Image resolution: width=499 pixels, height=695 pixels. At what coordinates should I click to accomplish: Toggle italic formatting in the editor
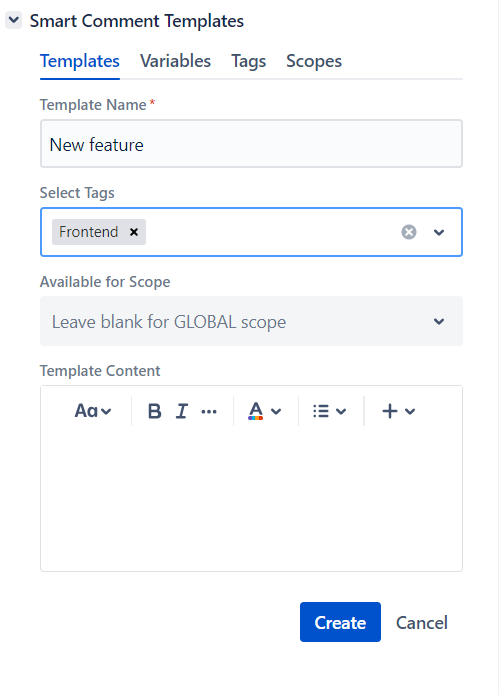point(182,411)
